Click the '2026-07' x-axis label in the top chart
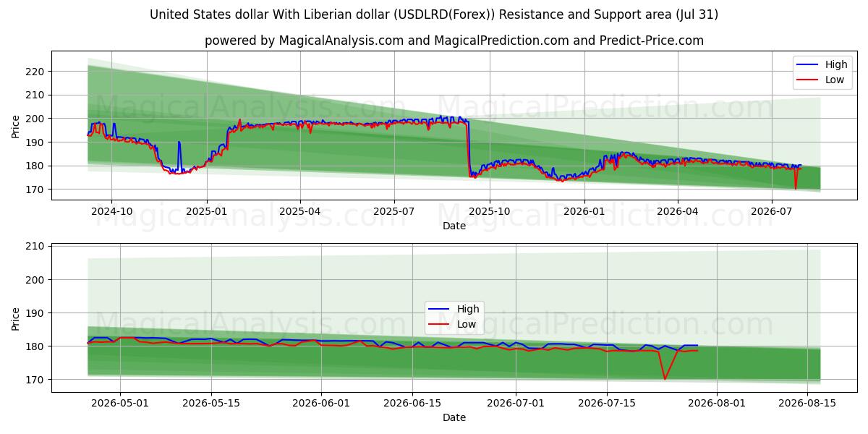 771,211
